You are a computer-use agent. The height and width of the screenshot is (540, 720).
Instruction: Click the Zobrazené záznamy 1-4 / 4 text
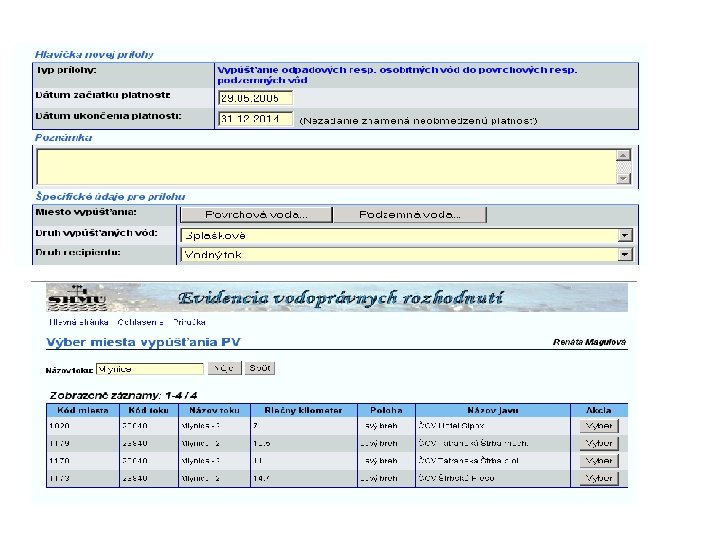(x=124, y=395)
